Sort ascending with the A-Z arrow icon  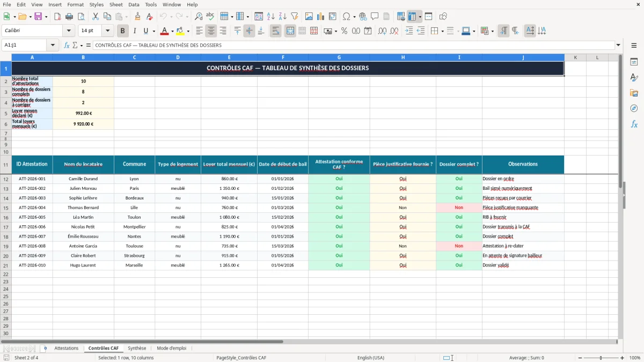point(271,17)
